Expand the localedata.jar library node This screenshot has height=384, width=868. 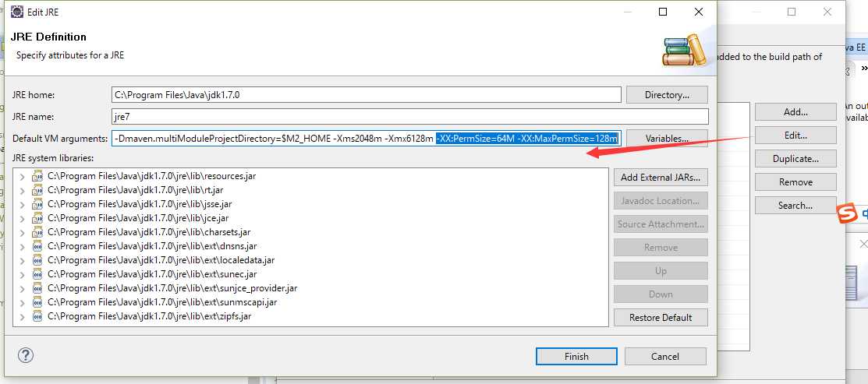tap(22, 261)
